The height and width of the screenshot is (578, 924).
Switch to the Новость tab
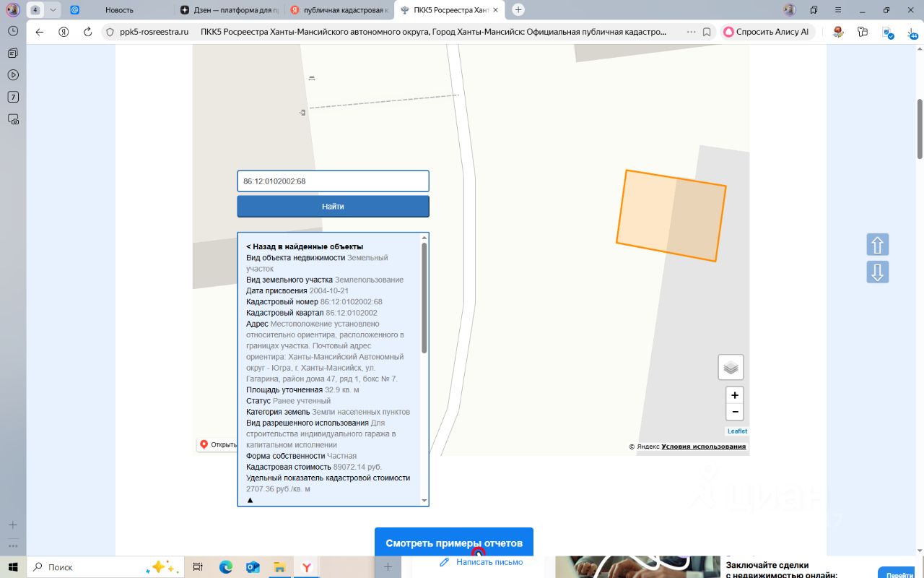tap(119, 10)
